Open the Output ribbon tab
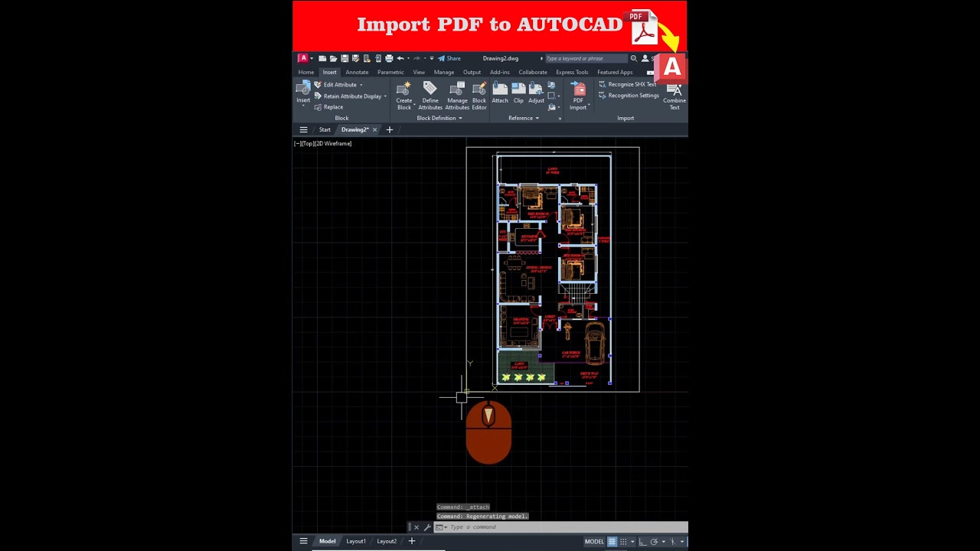The image size is (980, 551). point(472,72)
